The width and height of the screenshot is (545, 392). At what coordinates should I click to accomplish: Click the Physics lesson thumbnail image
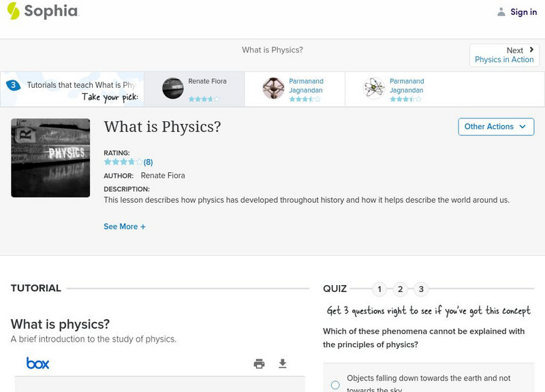pyautogui.click(x=50, y=158)
